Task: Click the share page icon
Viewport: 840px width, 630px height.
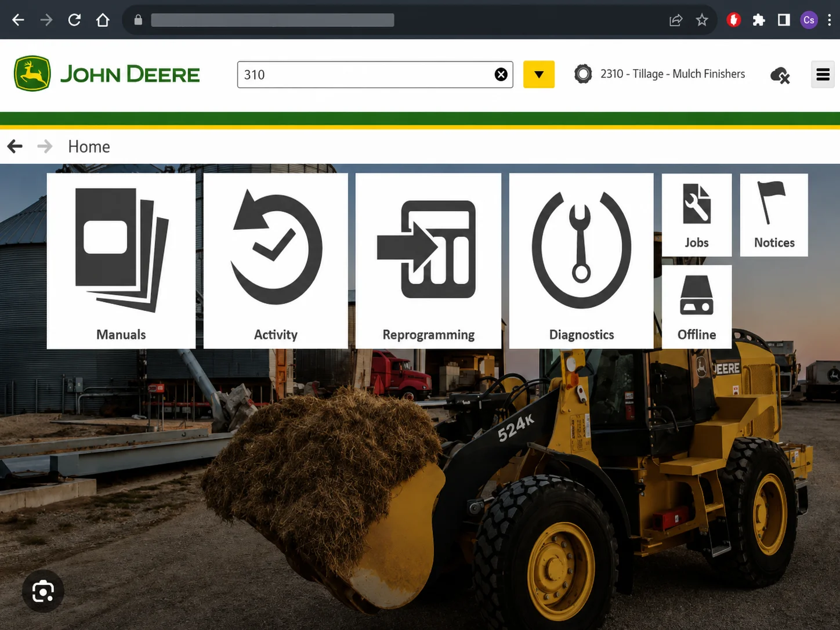Action: click(x=676, y=20)
